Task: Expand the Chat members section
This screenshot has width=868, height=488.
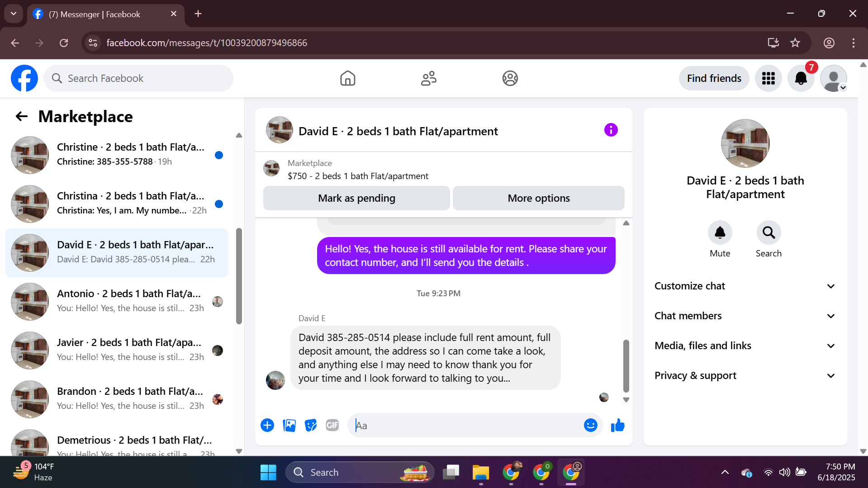Action: pyautogui.click(x=745, y=316)
